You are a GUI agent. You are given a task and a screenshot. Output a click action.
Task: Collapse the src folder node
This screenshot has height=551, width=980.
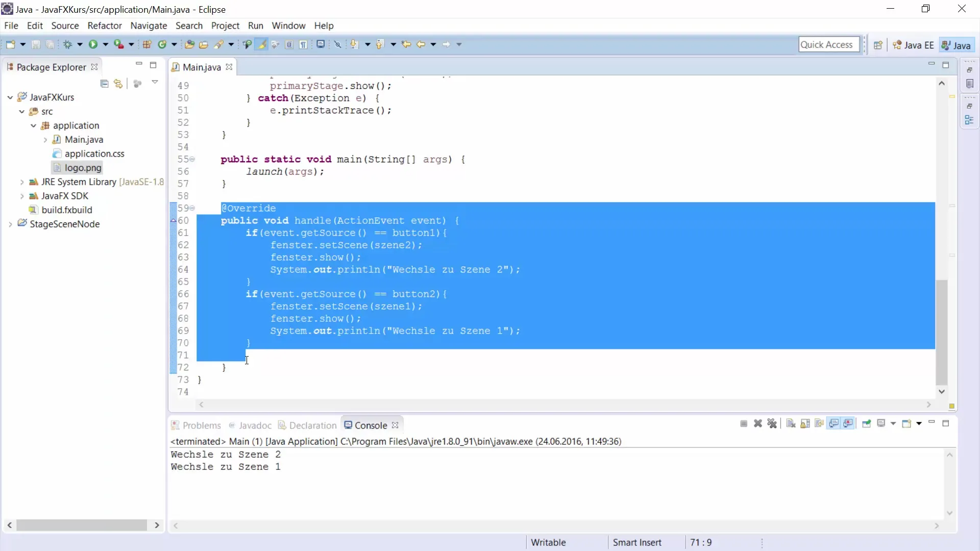21,111
